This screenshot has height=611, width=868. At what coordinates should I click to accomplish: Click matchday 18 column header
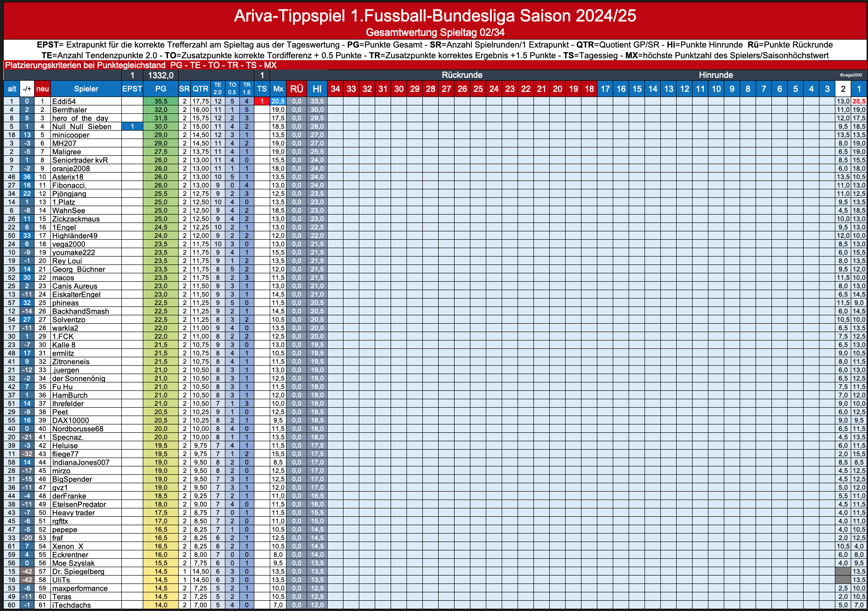589,89
